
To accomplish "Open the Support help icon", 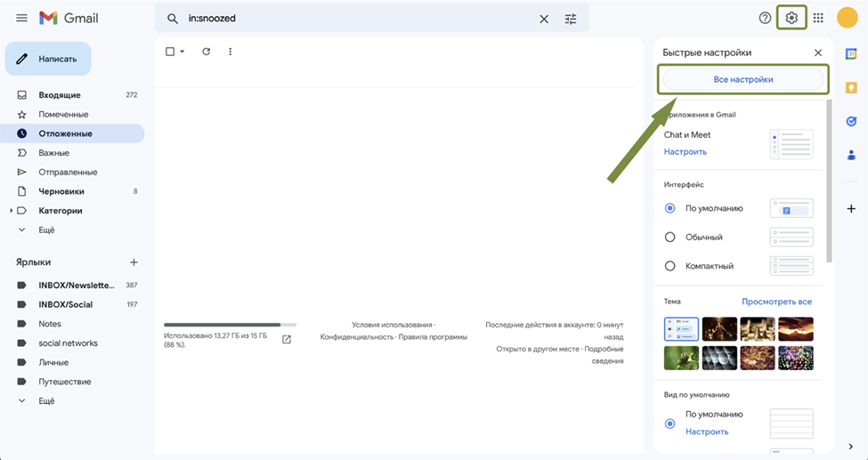I will 765,19.
